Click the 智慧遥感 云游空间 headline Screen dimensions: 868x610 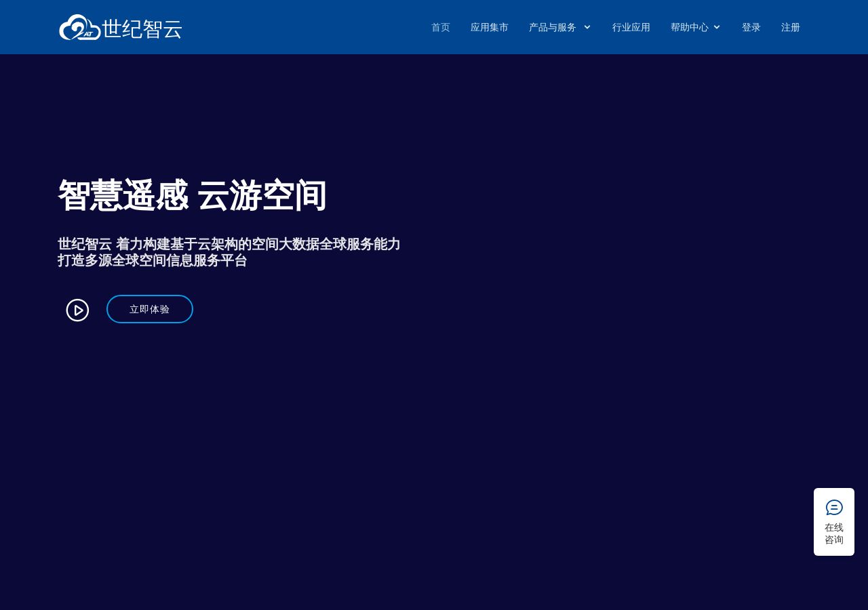click(193, 196)
